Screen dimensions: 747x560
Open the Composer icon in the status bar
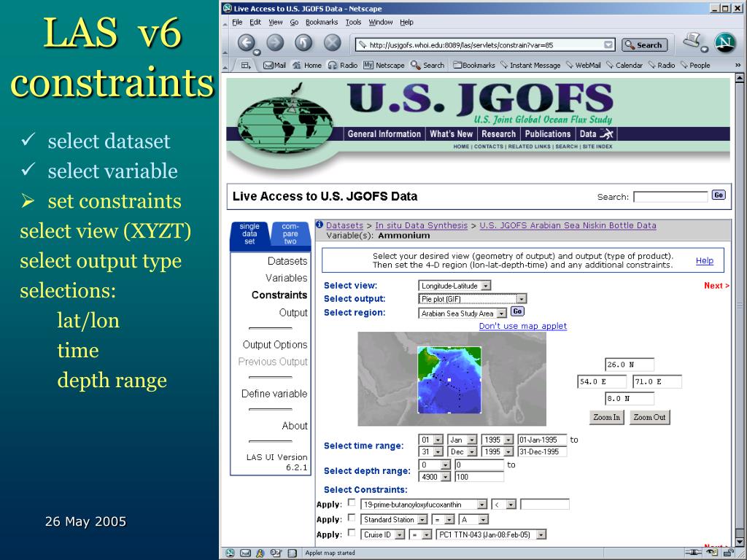276,553
